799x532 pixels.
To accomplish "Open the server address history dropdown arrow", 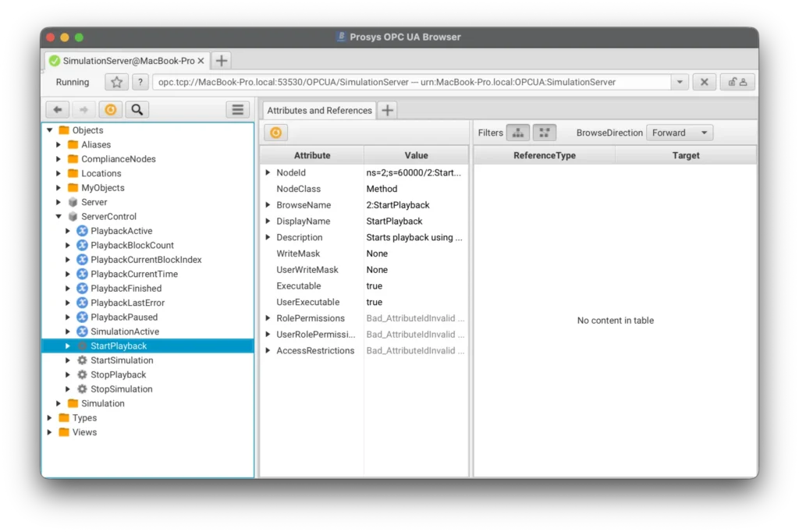I will 680,82.
